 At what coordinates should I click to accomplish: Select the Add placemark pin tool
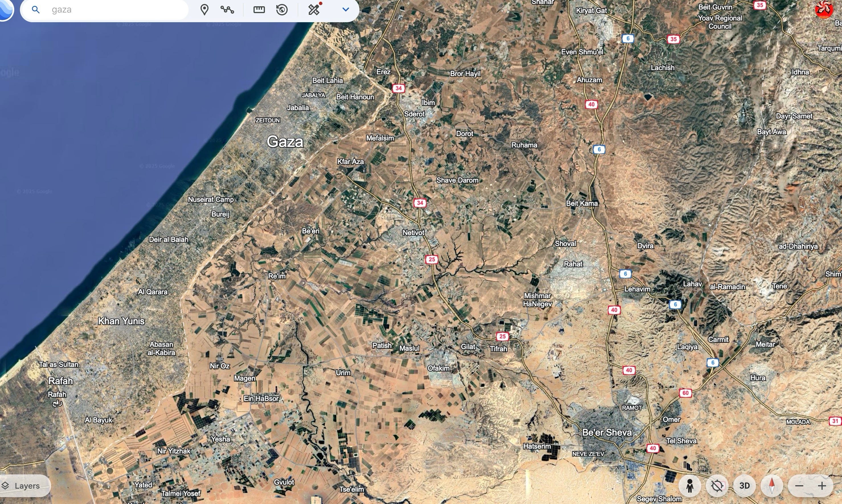tap(204, 9)
